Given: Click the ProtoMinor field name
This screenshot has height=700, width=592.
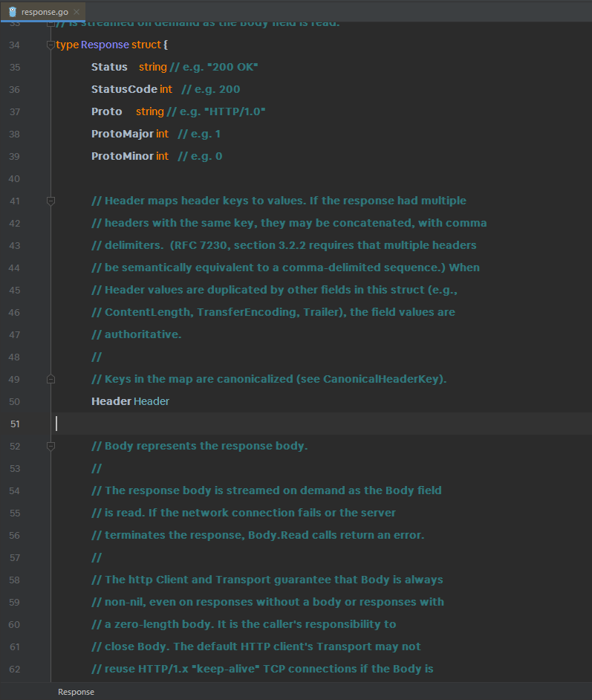Looking at the screenshot, I should click(122, 156).
